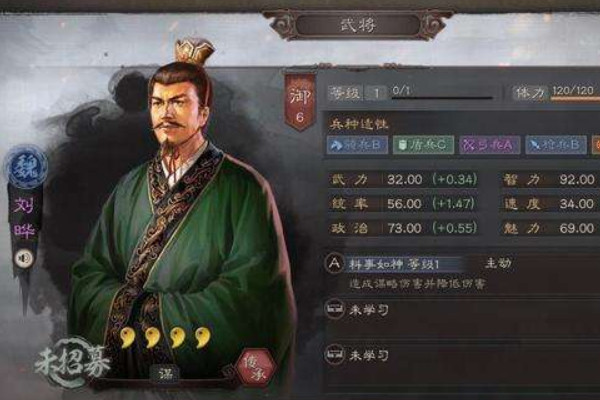Click the 谋 tag below the portrait
Screen dimensions: 600x400
pos(165,374)
